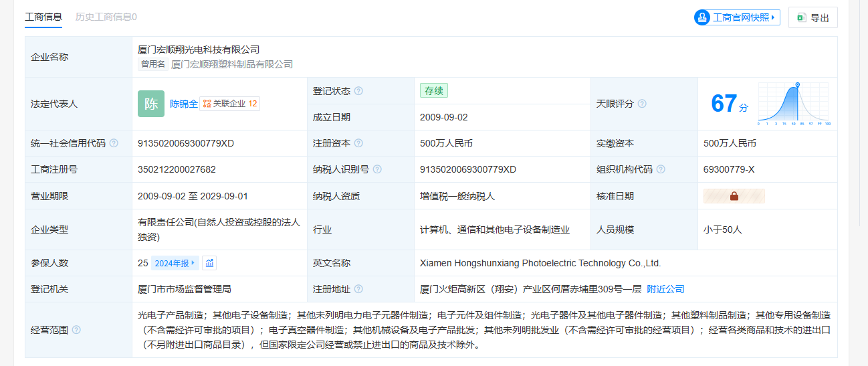Select staff size 小于50人
Image resolution: width=868 pixels, height=366 pixels.
click(723, 230)
